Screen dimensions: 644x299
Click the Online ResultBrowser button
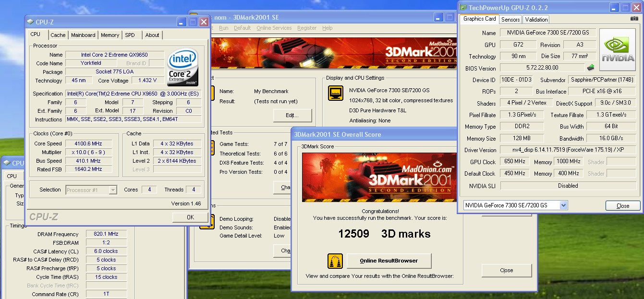pos(389,261)
